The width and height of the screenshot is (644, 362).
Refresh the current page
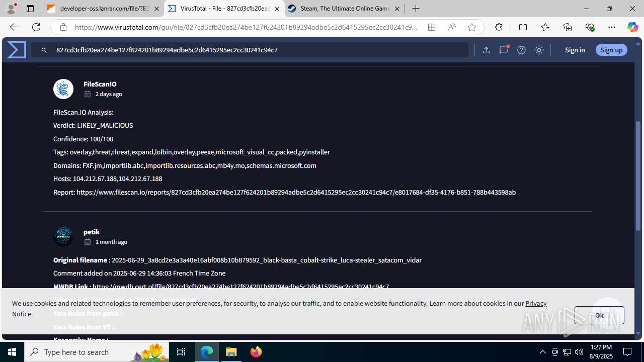36,27
